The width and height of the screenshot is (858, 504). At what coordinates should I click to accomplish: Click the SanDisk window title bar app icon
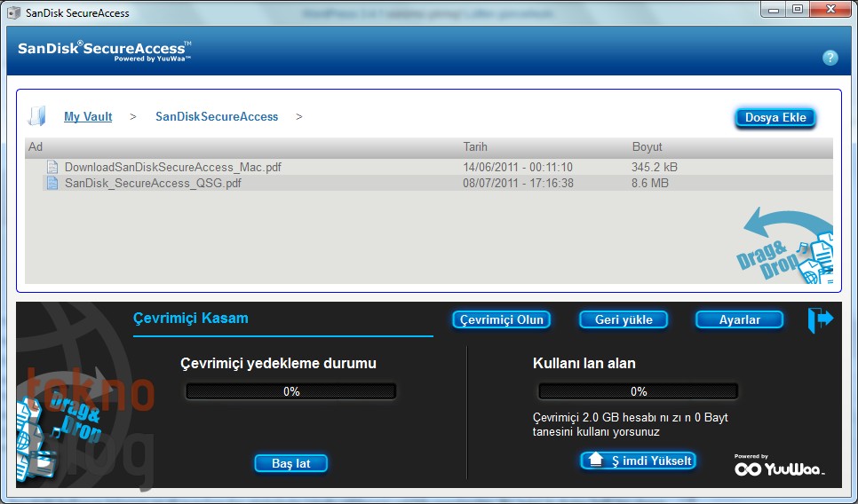pos(13,12)
